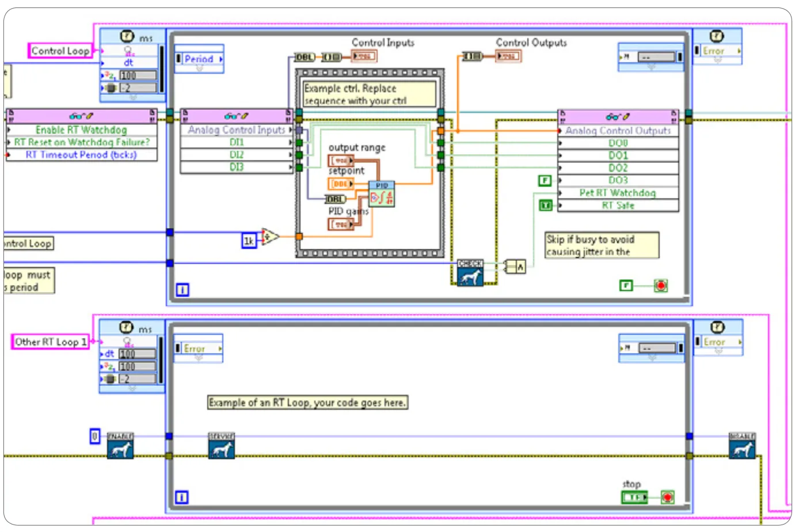Click the Other RT Loop stop condition terminal
799x532 pixels.
point(667,497)
